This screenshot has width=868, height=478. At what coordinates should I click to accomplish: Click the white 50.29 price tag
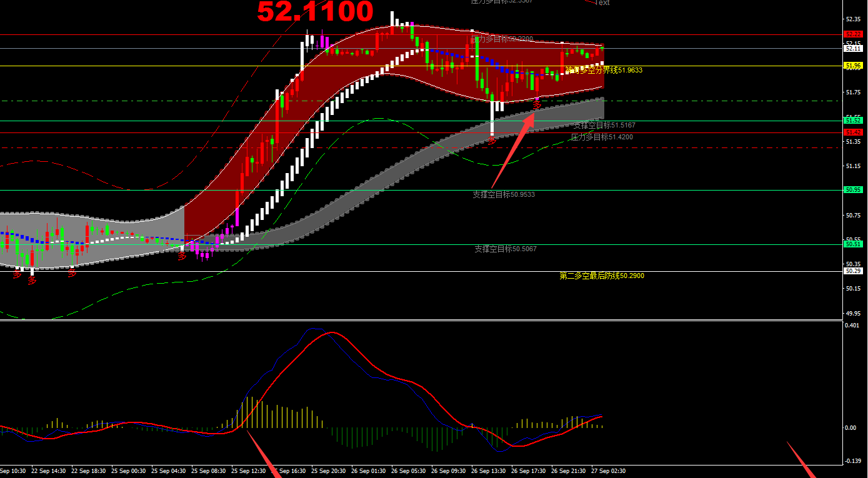pyautogui.click(x=853, y=271)
